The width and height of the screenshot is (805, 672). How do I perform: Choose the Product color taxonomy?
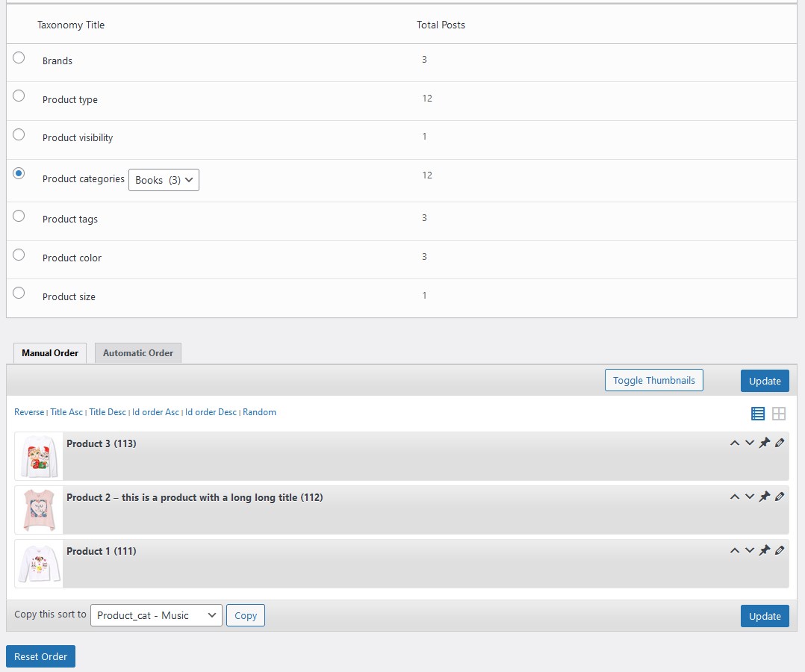pos(19,254)
